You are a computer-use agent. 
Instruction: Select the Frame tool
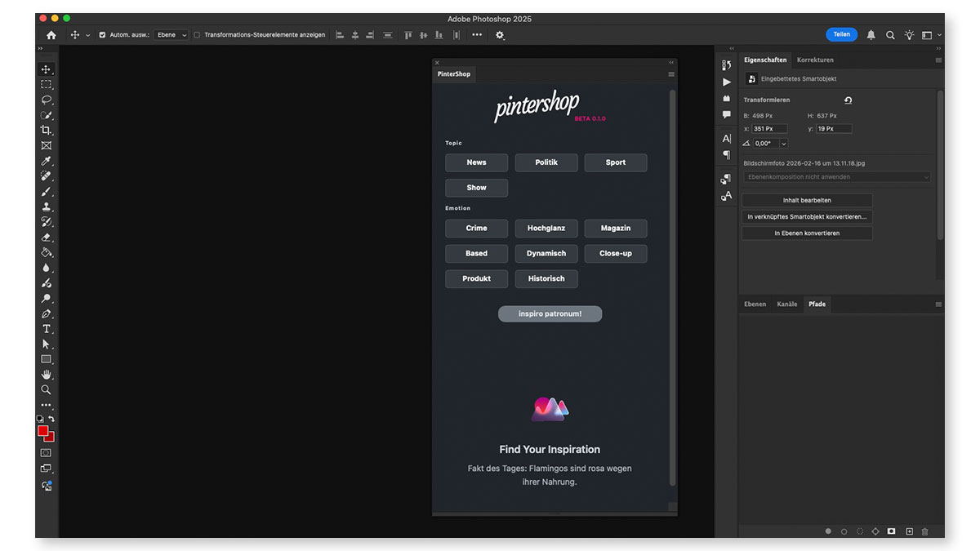tap(47, 145)
